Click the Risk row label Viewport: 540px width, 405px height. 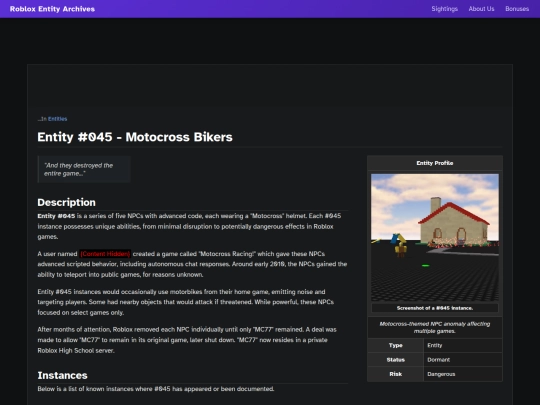395,374
